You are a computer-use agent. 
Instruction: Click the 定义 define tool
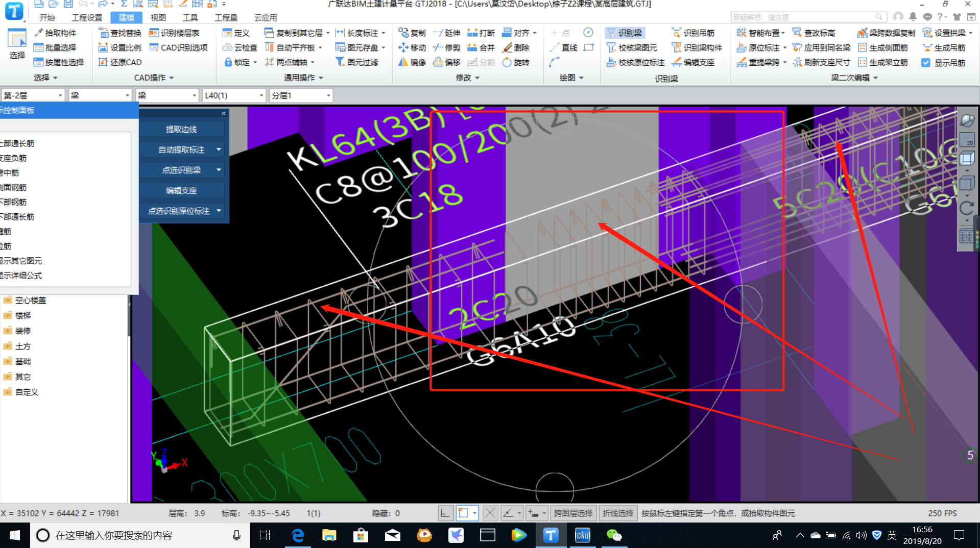(236, 33)
